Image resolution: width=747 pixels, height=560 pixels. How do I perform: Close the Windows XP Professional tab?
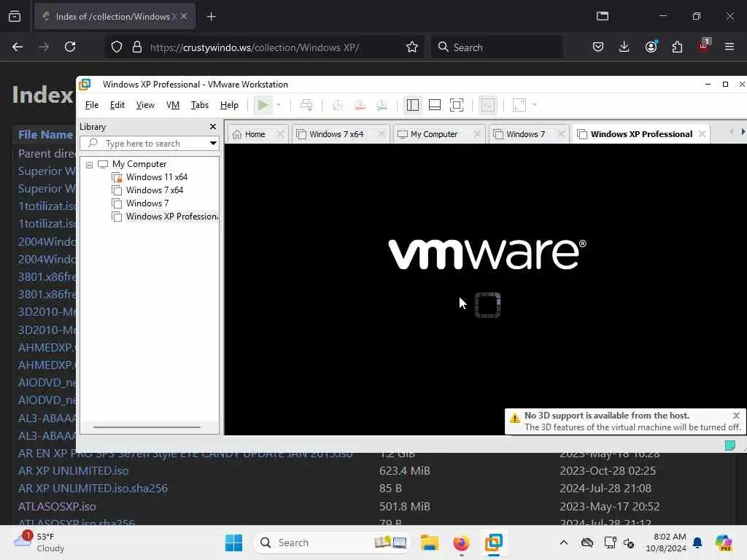click(702, 134)
